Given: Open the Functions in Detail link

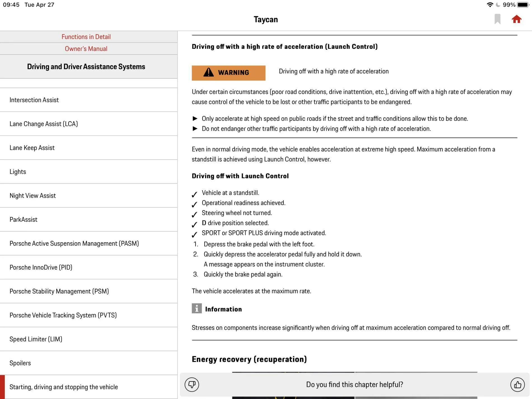Looking at the screenshot, I should point(86,37).
